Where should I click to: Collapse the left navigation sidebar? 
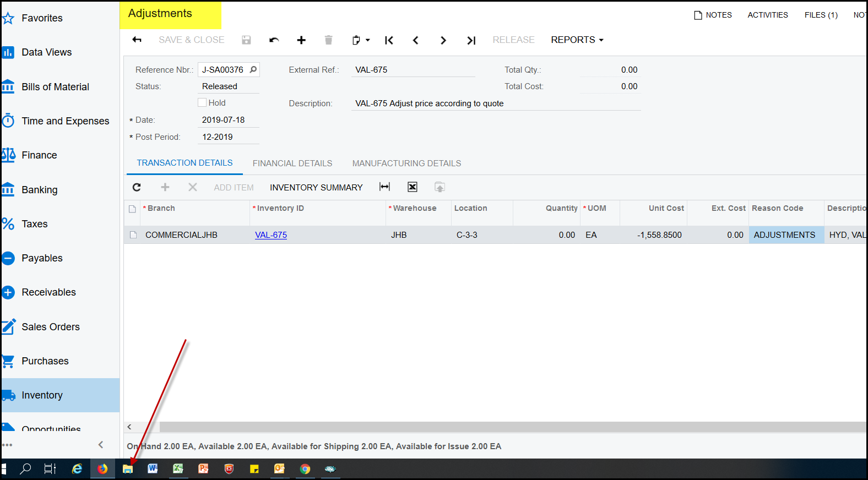point(100,445)
